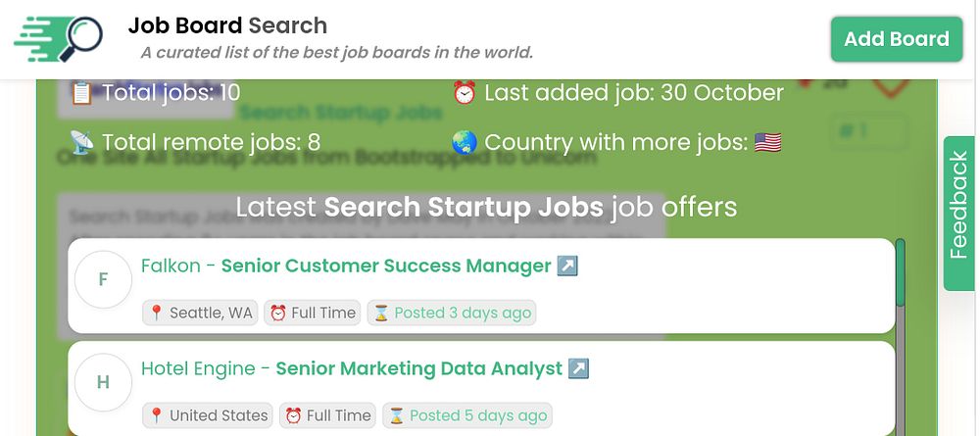Open the Falkon Senior Customer Success Manager job

[385, 266]
